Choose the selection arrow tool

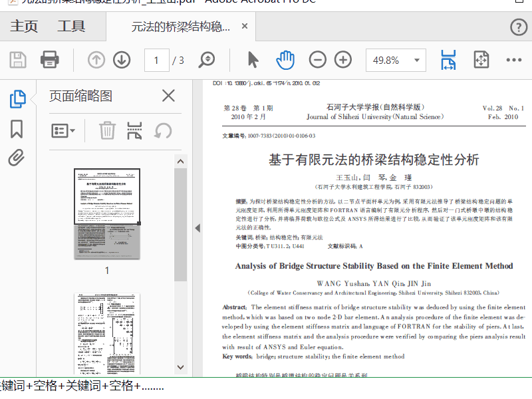pos(253,60)
